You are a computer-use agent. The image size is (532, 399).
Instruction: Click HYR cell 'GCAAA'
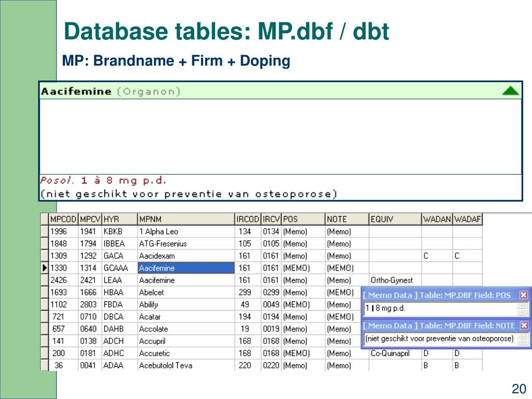[x=120, y=268]
